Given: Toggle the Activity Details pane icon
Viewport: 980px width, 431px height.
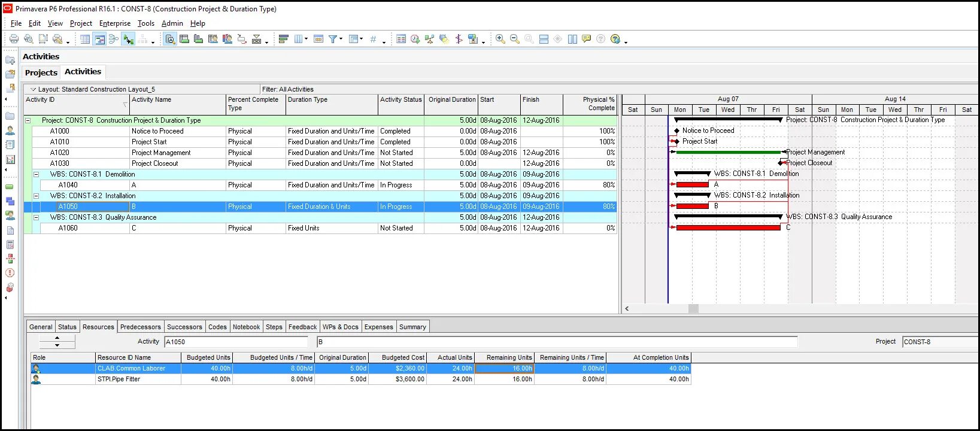Looking at the screenshot, I should tap(170, 40).
